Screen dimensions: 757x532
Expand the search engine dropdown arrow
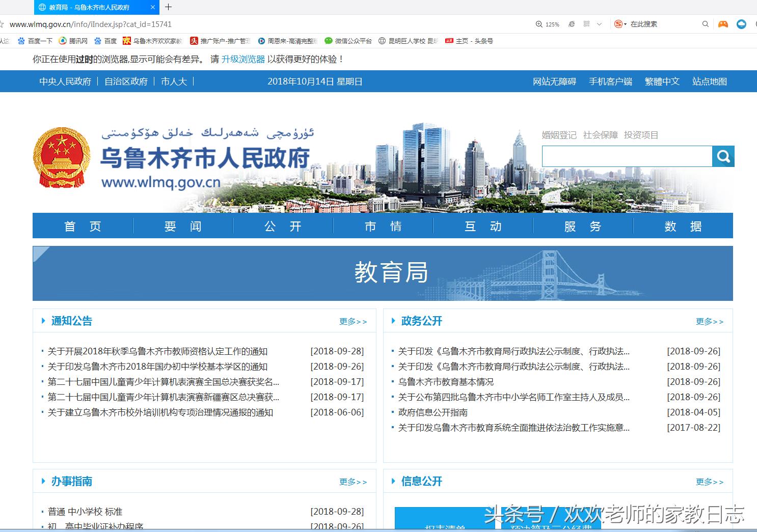(x=626, y=24)
